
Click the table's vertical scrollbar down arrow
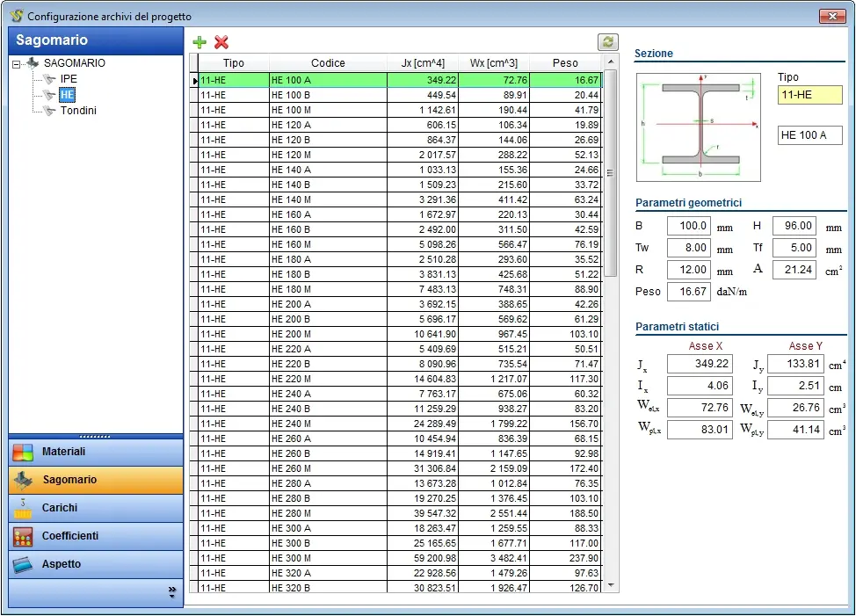[x=611, y=586]
